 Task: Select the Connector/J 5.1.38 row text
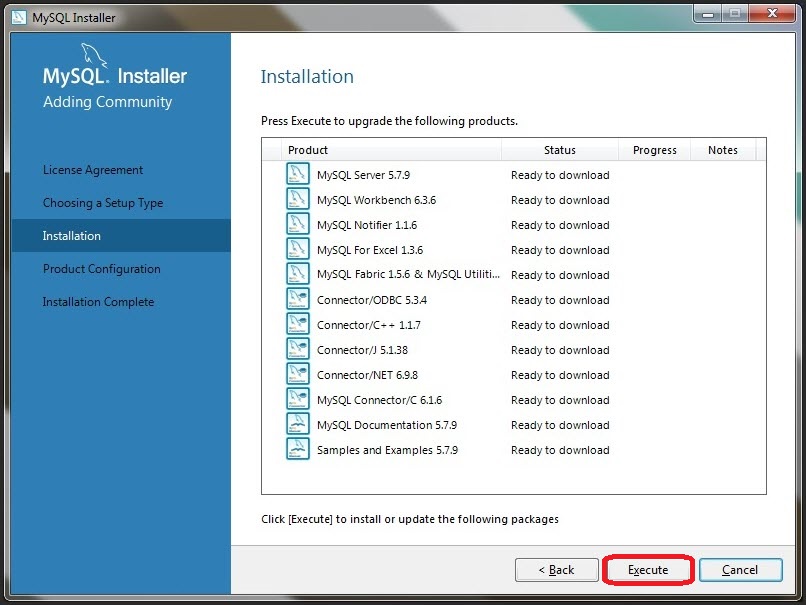point(362,350)
